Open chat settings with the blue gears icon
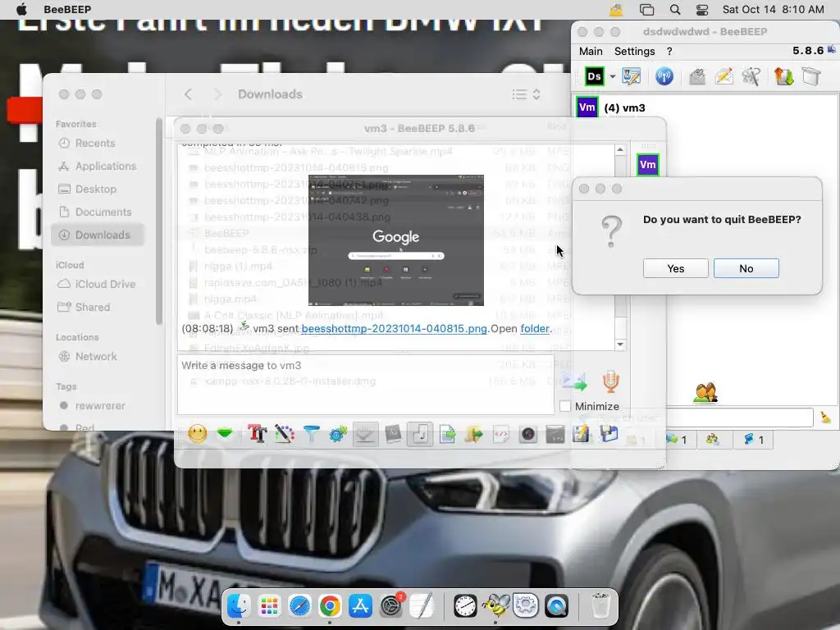The height and width of the screenshot is (630, 840). click(x=338, y=433)
